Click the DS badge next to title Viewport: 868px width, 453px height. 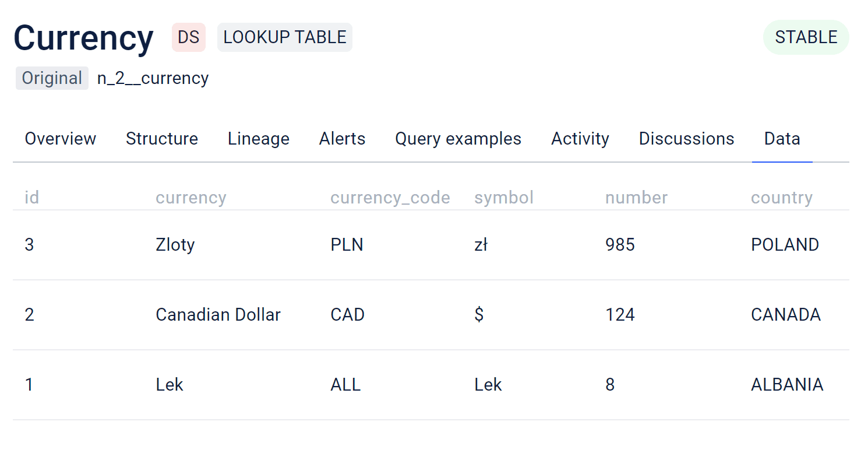coord(189,37)
